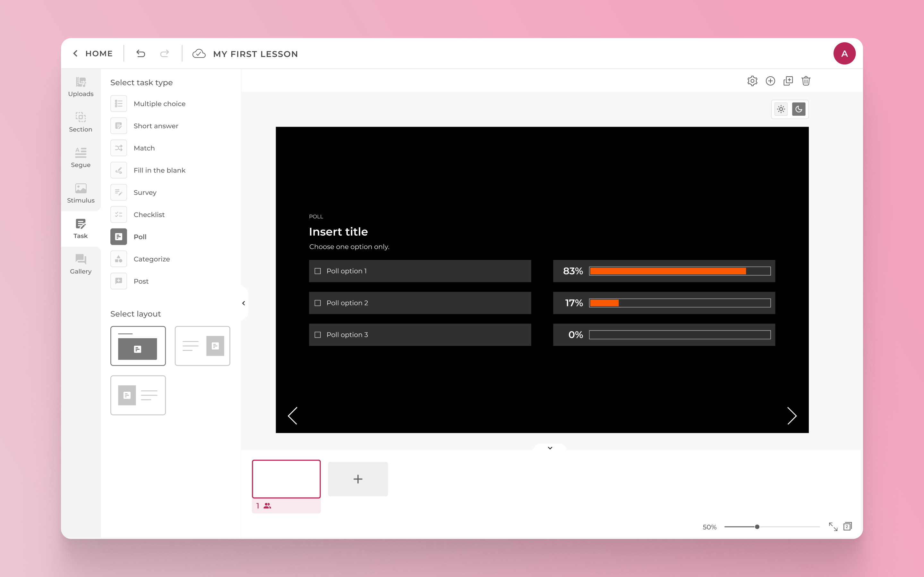Adjust the 50% zoom slider handle
The image size is (924, 577).
click(757, 527)
